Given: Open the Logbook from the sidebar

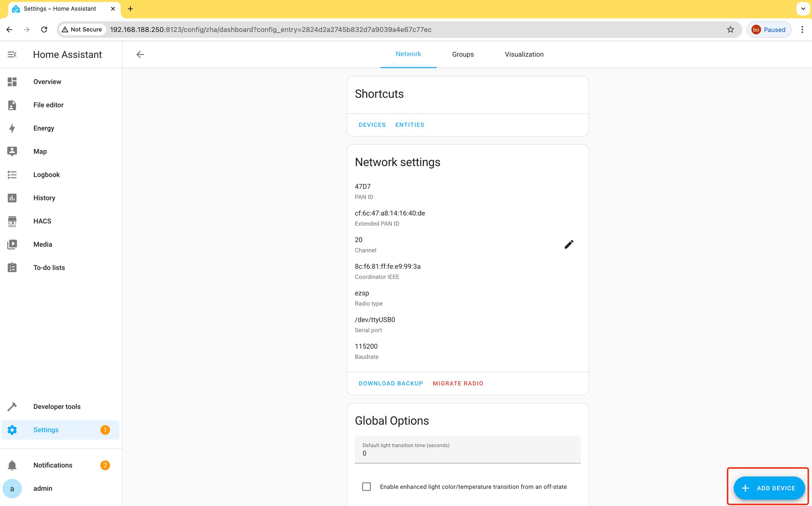Looking at the screenshot, I should (x=47, y=175).
